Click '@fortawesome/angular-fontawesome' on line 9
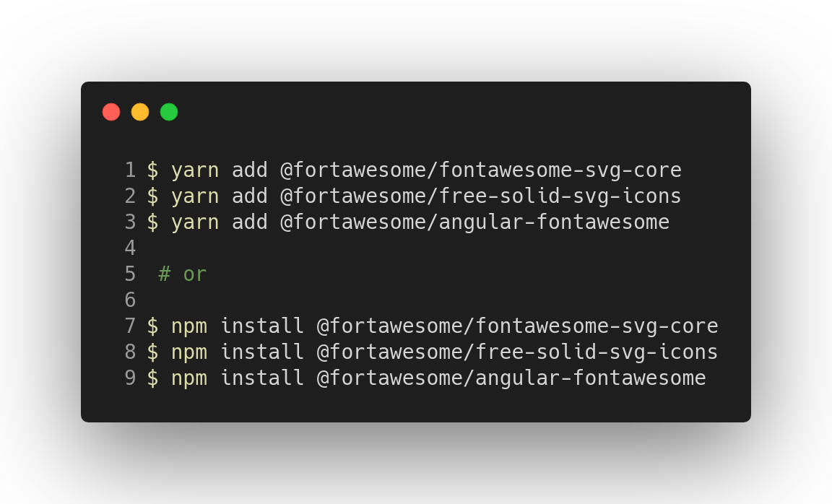Image resolution: width=832 pixels, height=504 pixels. pyautogui.click(x=511, y=378)
